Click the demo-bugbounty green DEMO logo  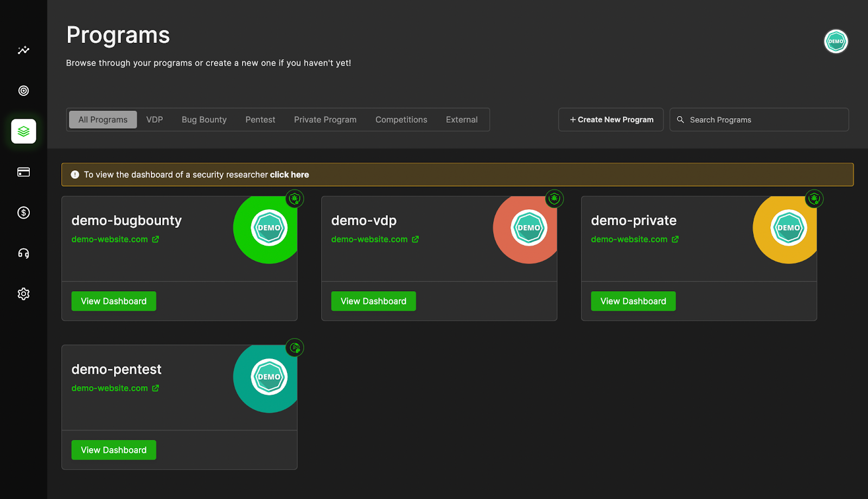point(269,228)
